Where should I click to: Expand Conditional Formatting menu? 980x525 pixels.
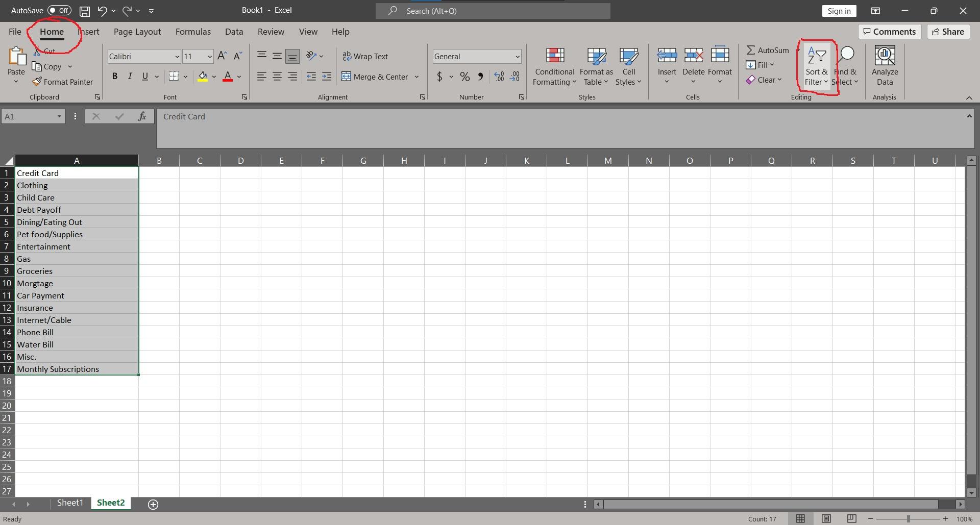click(555, 66)
